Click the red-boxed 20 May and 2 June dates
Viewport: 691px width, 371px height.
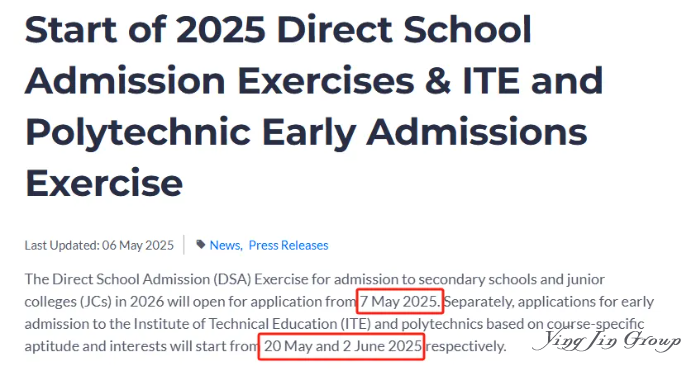coord(342,346)
